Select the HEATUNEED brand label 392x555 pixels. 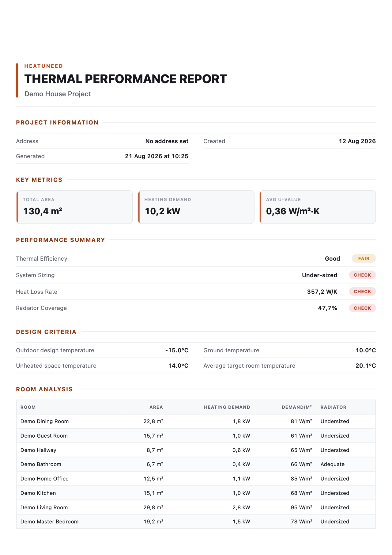[x=44, y=66]
